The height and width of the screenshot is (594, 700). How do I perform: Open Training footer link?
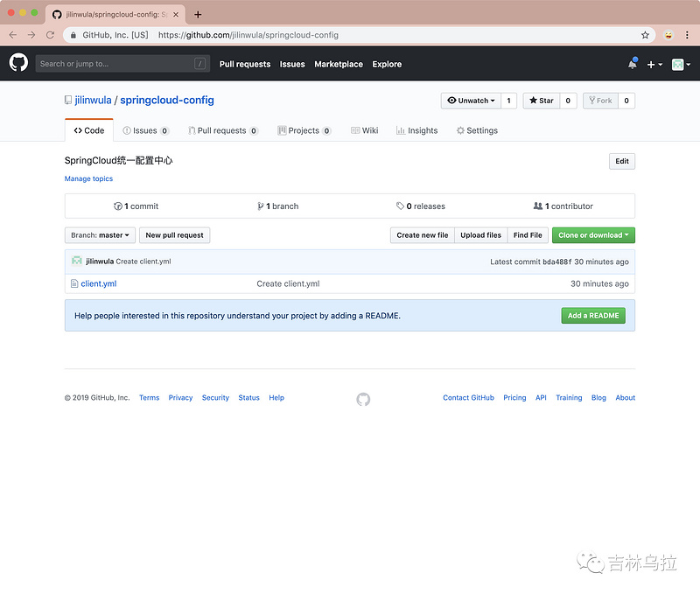coord(569,398)
